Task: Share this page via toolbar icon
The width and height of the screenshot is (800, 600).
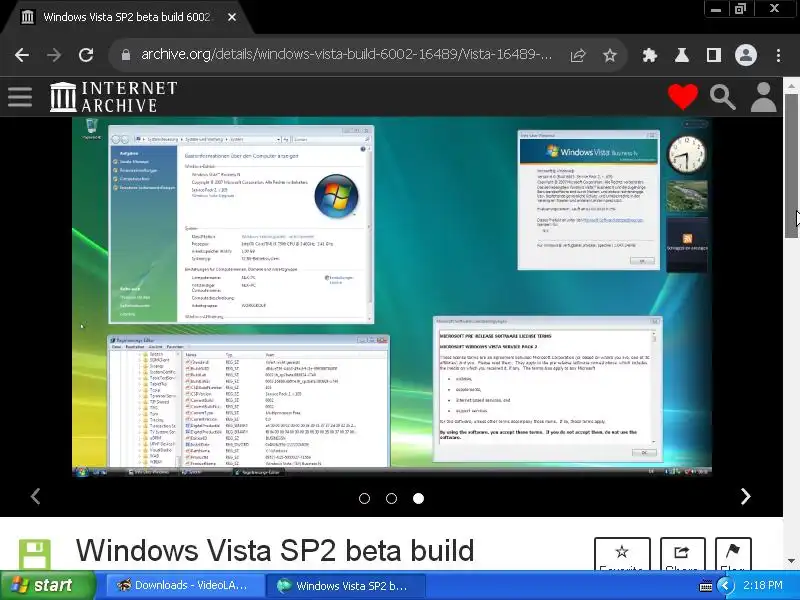Action: tap(578, 55)
